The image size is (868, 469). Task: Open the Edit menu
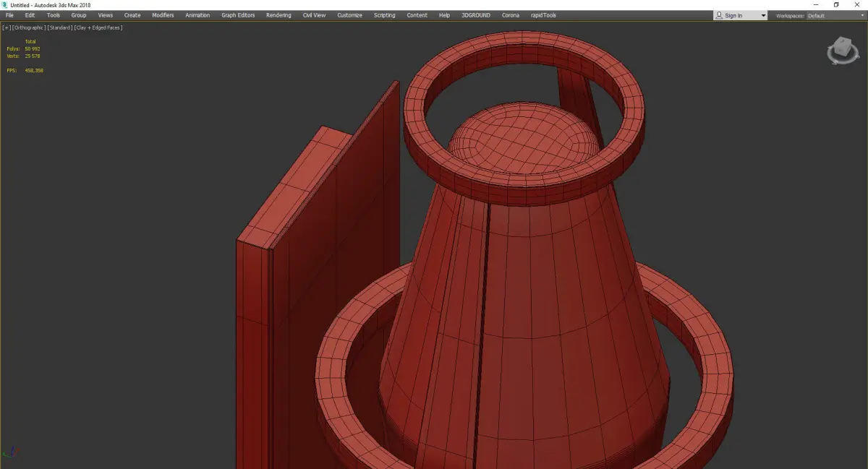pos(30,15)
